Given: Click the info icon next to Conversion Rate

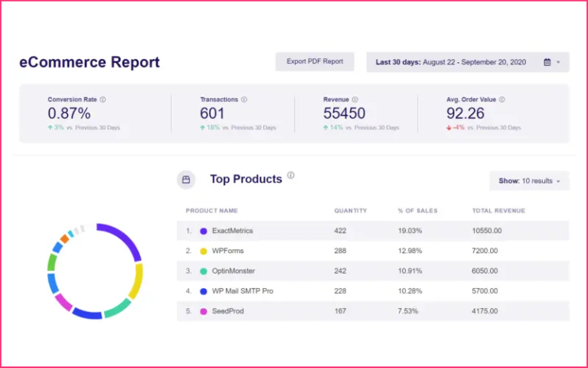Looking at the screenshot, I should pyautogui.click(x=103, y=100).
